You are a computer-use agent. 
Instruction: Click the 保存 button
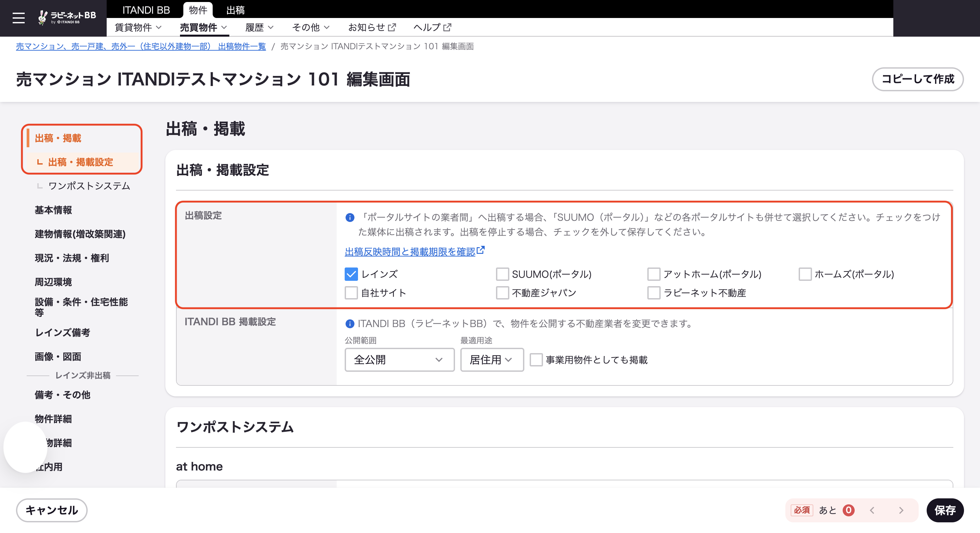click(x=945, y=510)
